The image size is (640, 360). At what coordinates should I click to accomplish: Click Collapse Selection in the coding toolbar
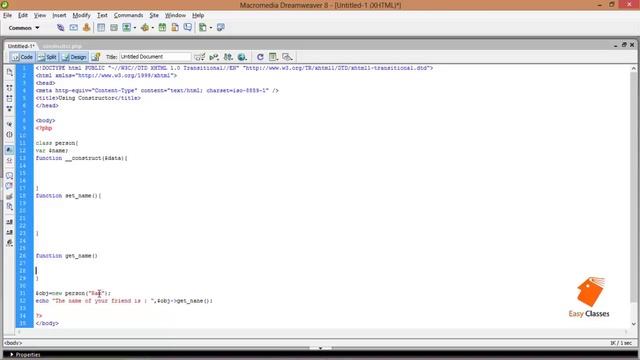(9, 98)
